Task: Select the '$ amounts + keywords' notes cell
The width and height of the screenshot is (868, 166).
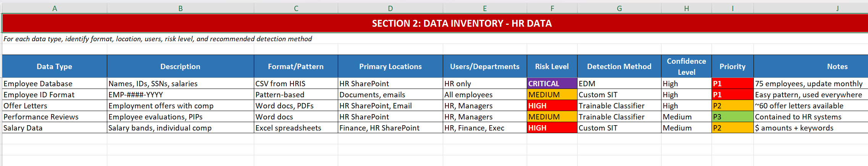Action: pos(809,128)
